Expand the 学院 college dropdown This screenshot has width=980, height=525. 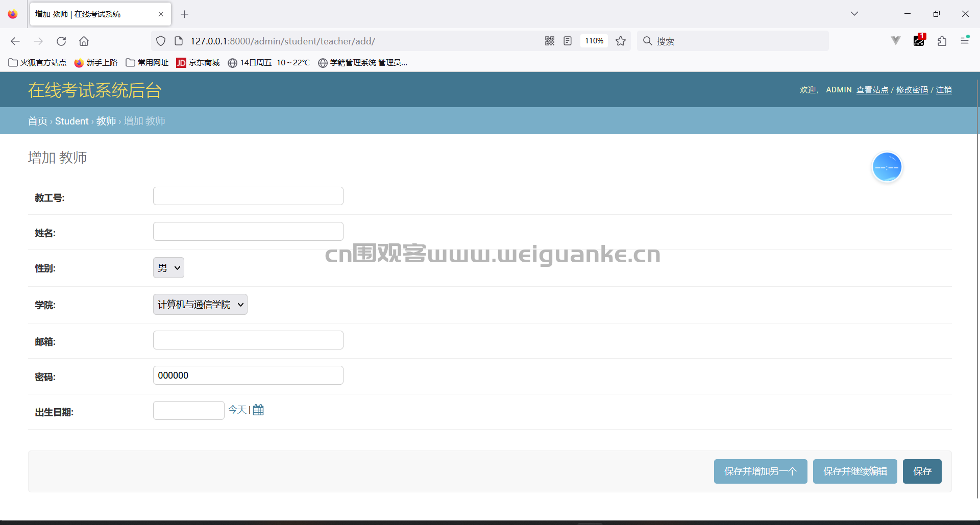(x=200, y=305)
